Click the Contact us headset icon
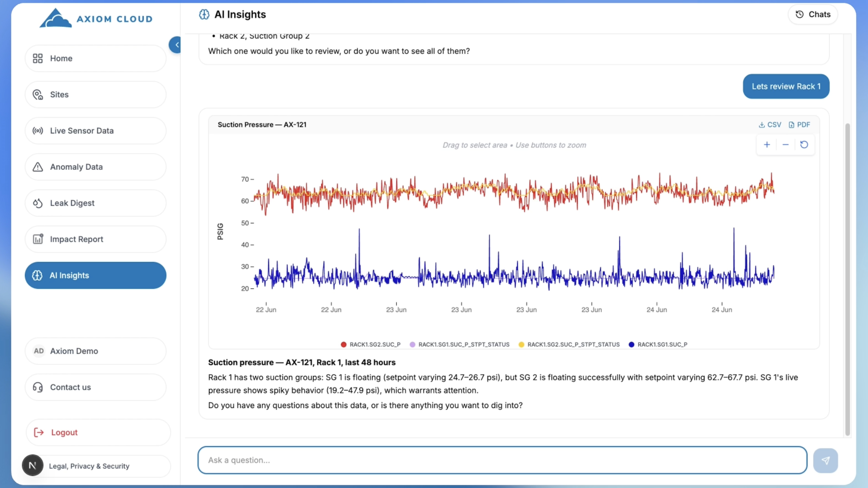The width and height of the screenshot is (868, 488). (38, 387)
